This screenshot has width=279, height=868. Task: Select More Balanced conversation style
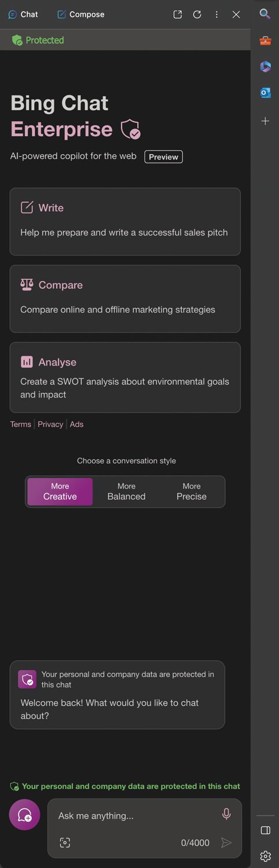coord(126,491)
